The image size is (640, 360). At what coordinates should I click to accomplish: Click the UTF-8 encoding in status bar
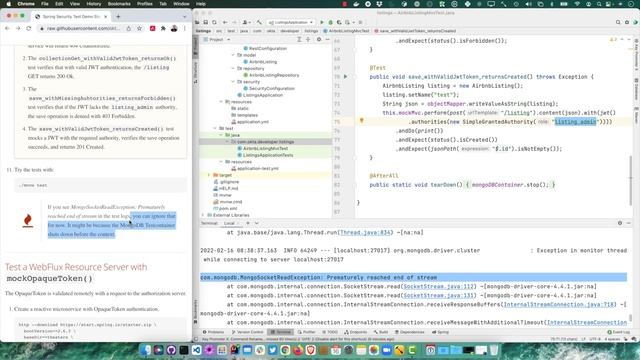tap(595, 339)
